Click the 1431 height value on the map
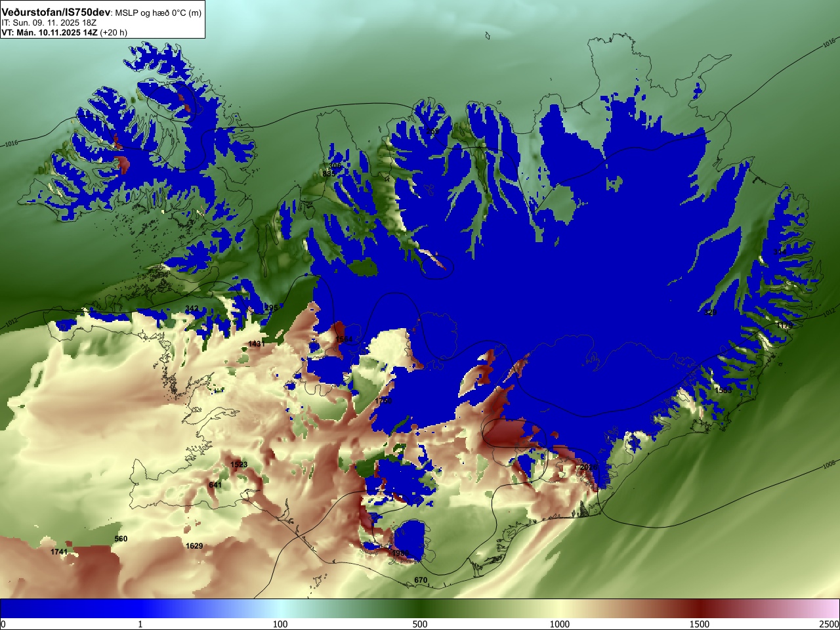Image resolution: width=840 pixels, height=630 pixels. (257, 344)
